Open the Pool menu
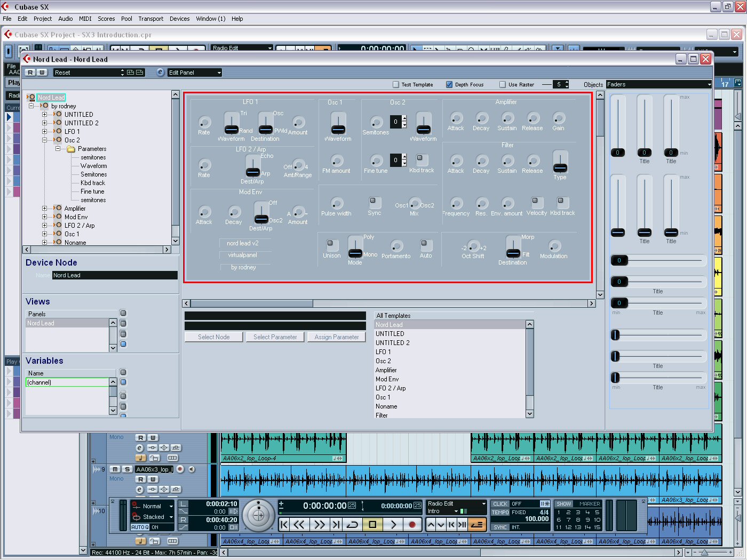This screenshot has width=747, height=560. coord(126,19)
